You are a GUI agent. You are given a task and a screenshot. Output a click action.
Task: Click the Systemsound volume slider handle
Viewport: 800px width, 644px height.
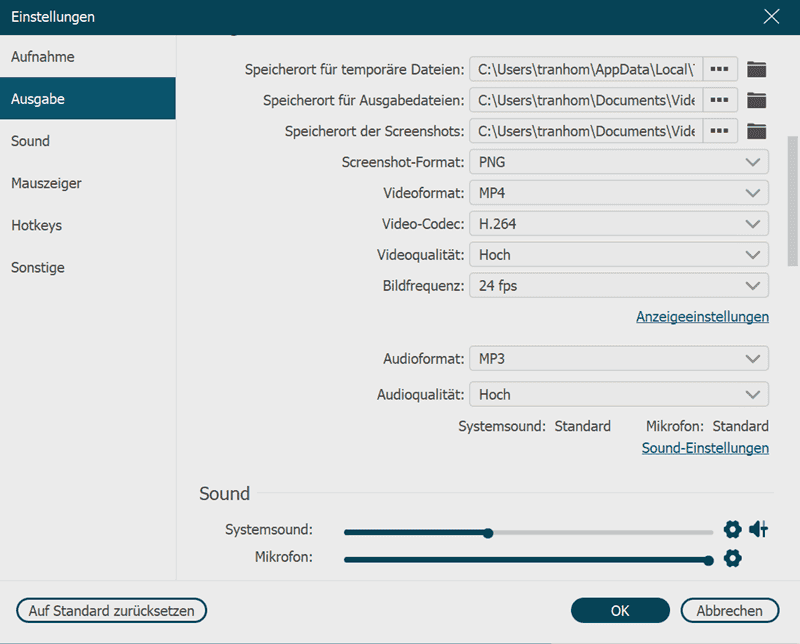click(x=488, y=533)
